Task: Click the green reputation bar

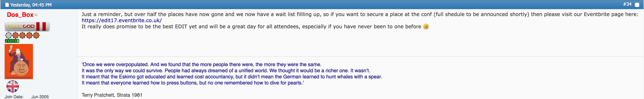Action: click(12, 41)
